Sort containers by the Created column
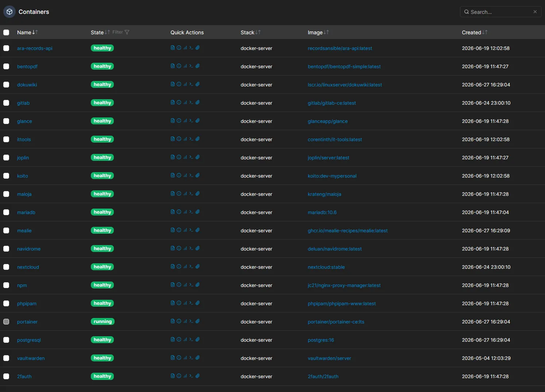 pos(475,32)
